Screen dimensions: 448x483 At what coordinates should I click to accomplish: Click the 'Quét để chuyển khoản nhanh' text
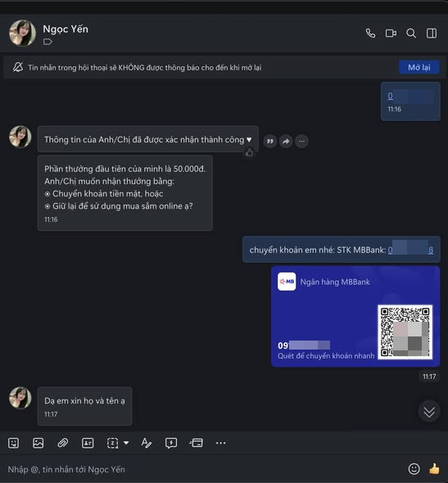point(326,356)
